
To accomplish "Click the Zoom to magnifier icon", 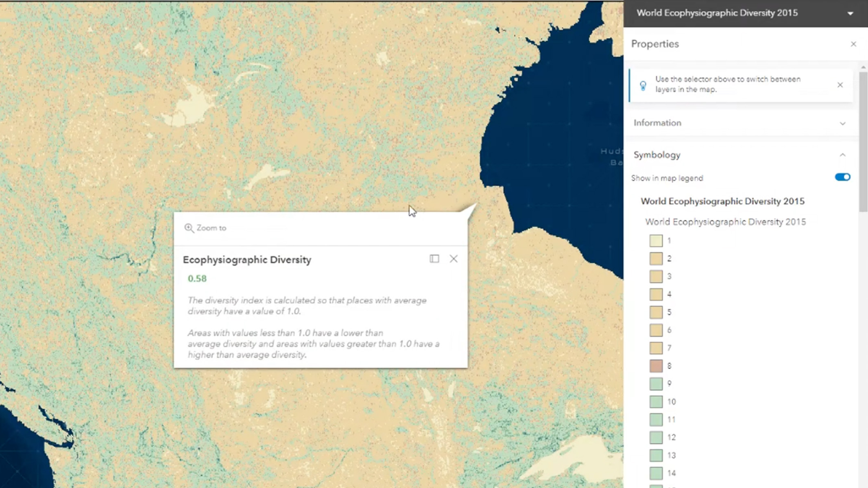I will click(189, 228).
